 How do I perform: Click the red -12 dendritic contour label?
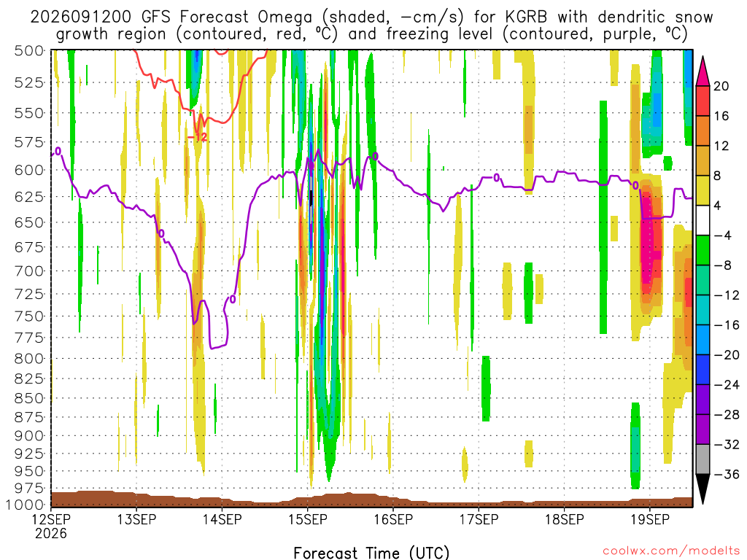coord(197,137)
